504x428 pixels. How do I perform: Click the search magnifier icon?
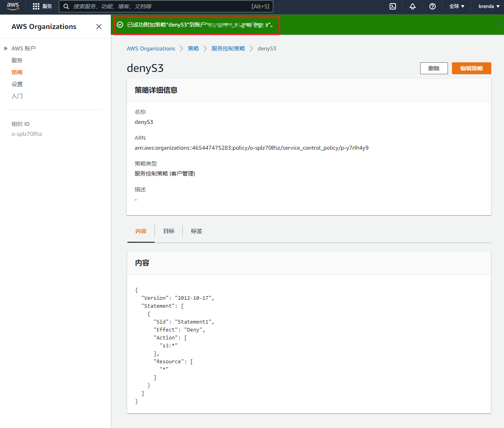(x=66, y=6)
